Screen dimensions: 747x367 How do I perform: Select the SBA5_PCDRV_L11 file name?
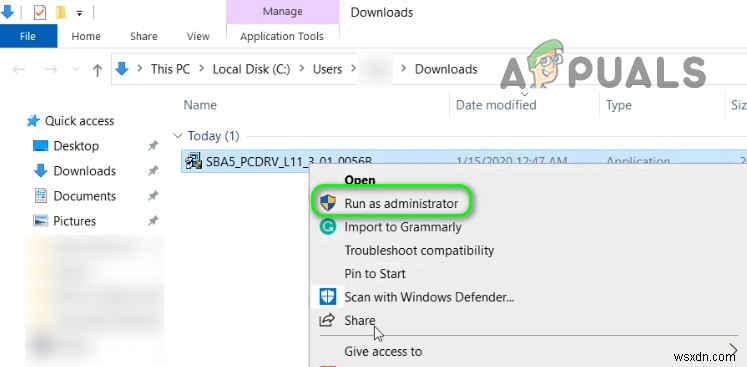pyautogui.click(x=289, y=162)
